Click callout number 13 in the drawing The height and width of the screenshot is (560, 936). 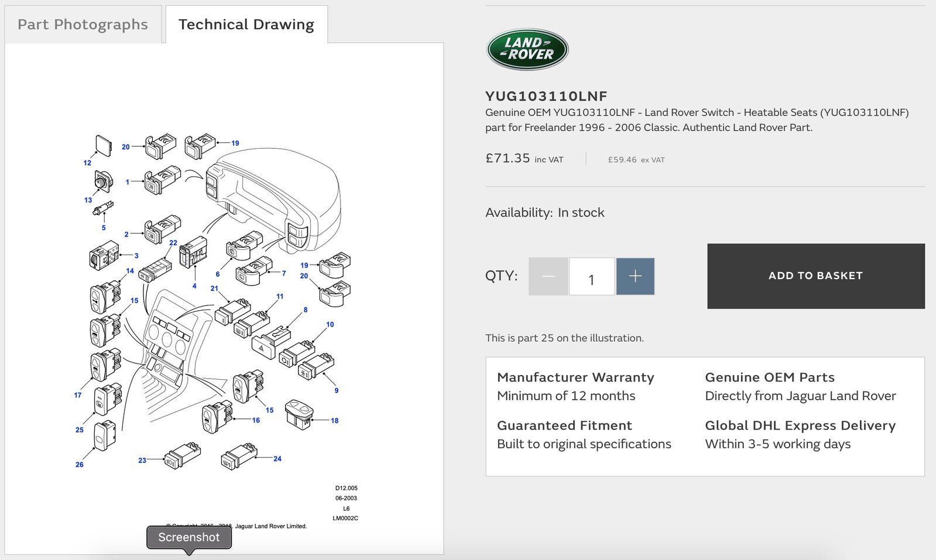pos(88,200)
